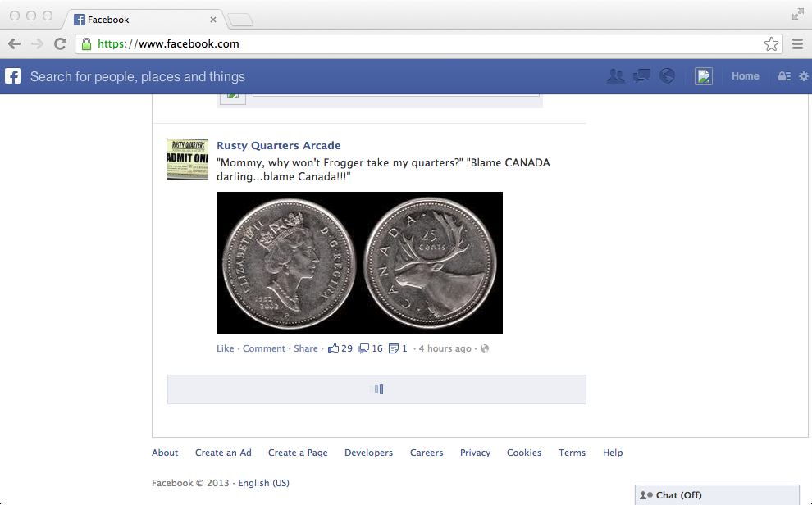812x505 pixels.
Task: Click the comment bubble icon showing 16
Action: point(364,348)
